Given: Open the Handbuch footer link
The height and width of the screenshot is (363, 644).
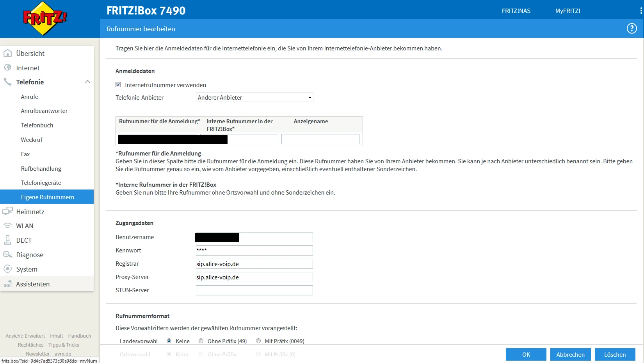Looking at the screenshot, I should coord(80,336).
